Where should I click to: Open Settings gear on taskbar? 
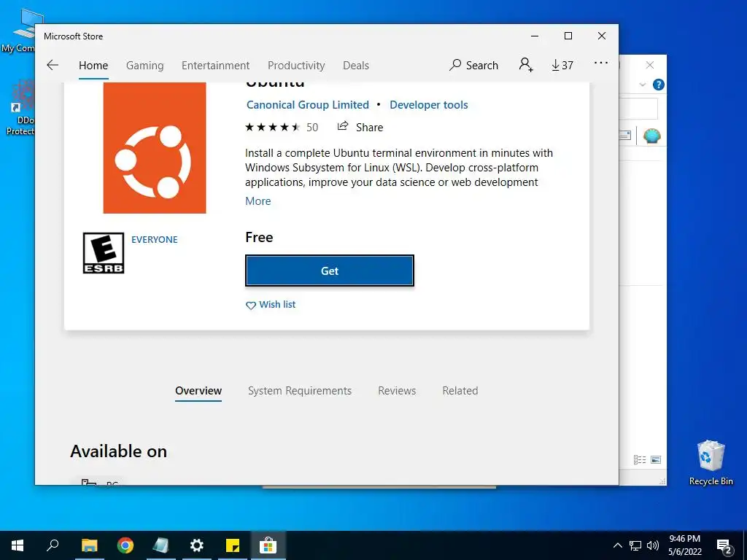coord(197,545)
